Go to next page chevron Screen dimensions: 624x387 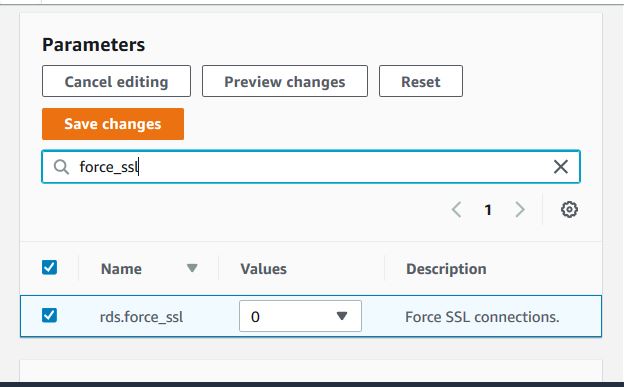pos(520,209)
